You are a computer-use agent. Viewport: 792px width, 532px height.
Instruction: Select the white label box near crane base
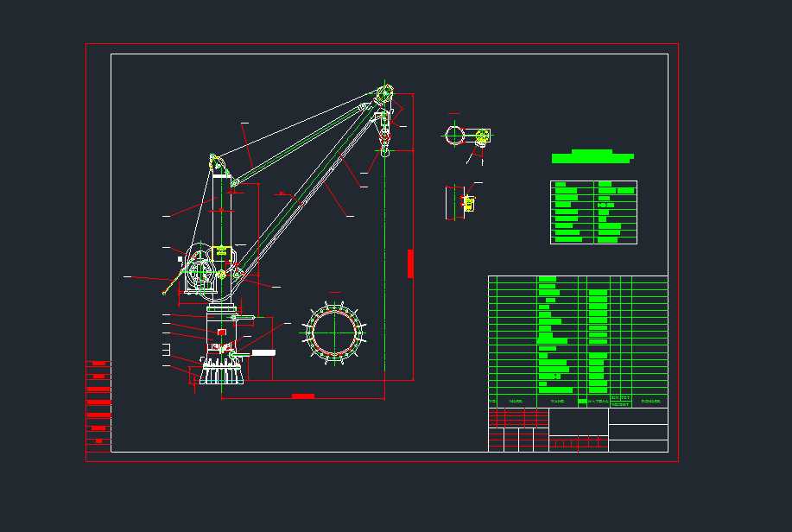click(263, 352)
